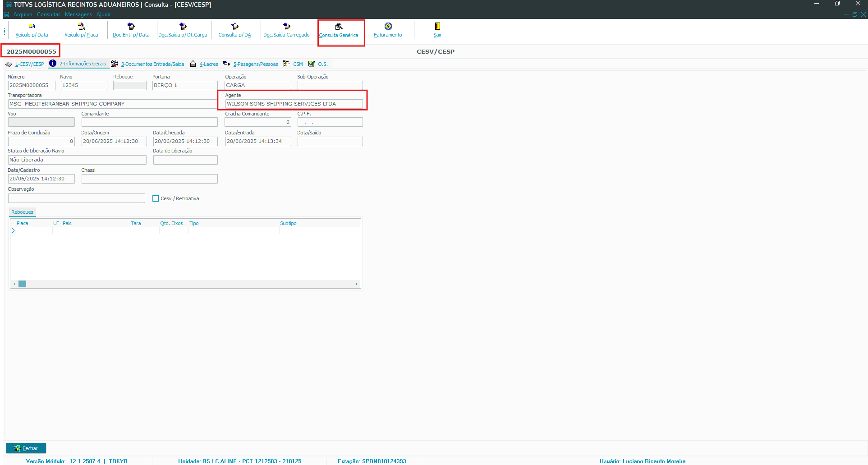Image resolution: width=868 pixels, height=465 pixels.
Task: Open Veículo p/ Data query icon
Action: coord(32,26)
